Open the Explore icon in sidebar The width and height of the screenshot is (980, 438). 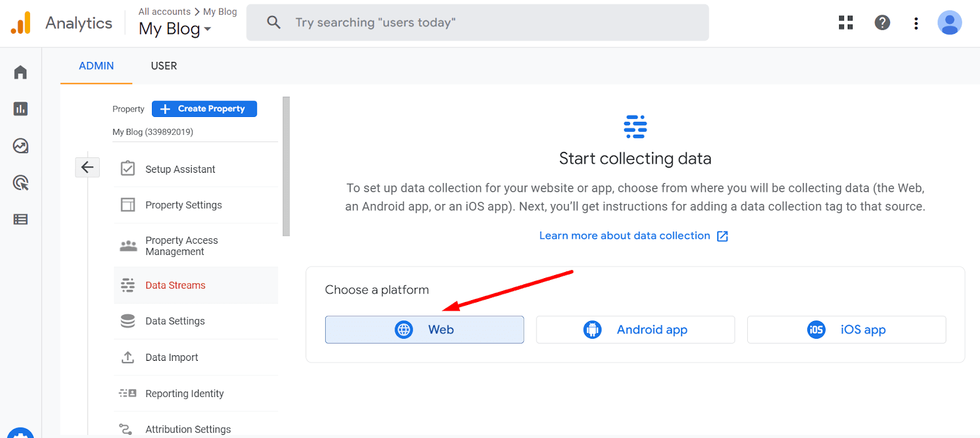(20, 146)
